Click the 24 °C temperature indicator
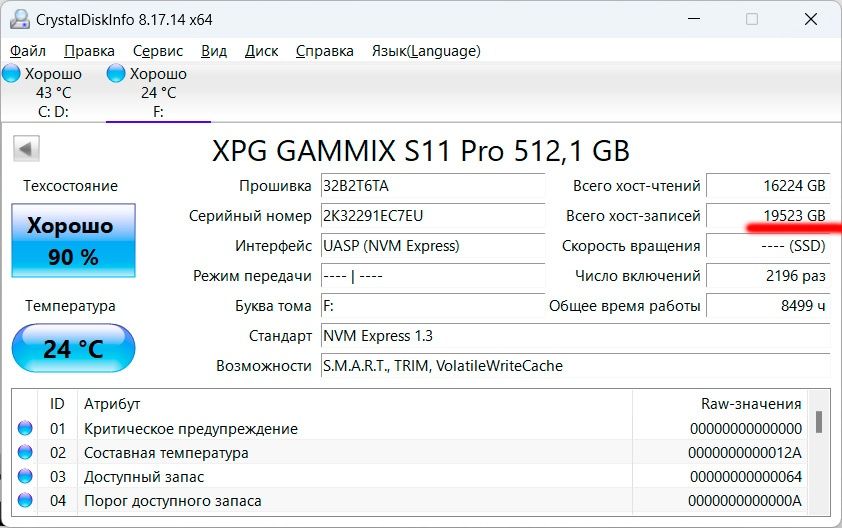This screenshot has height=528, width=842. [x=73, y=349]
